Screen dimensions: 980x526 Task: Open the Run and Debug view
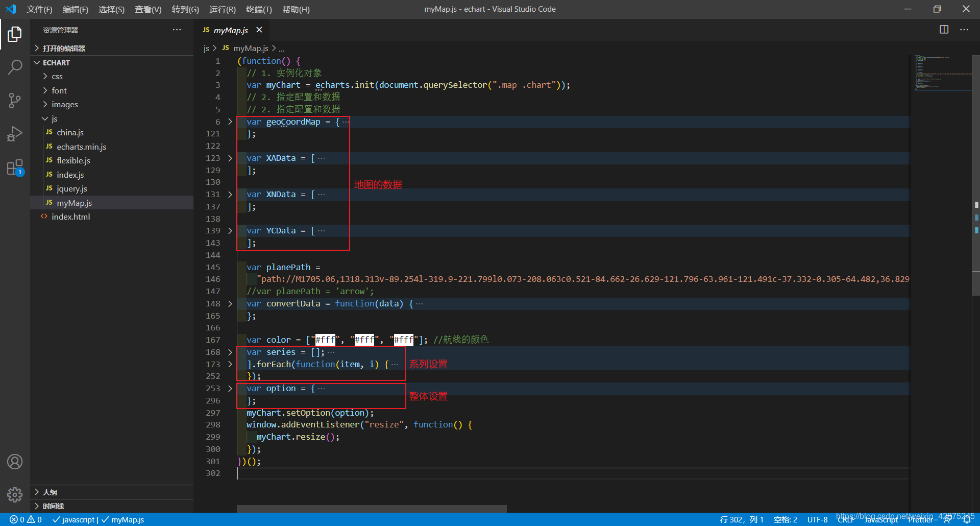point(15,134)
